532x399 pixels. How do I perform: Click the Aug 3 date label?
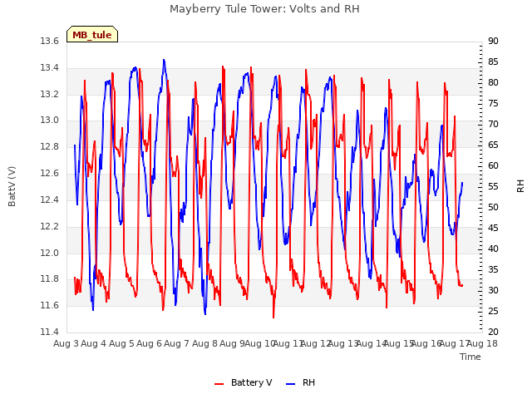pos(66,343)
